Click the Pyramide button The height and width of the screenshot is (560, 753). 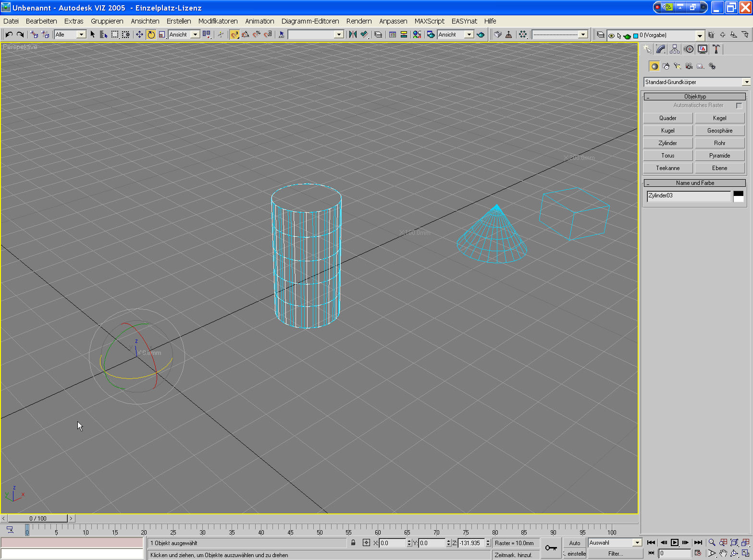coord(720,156)
